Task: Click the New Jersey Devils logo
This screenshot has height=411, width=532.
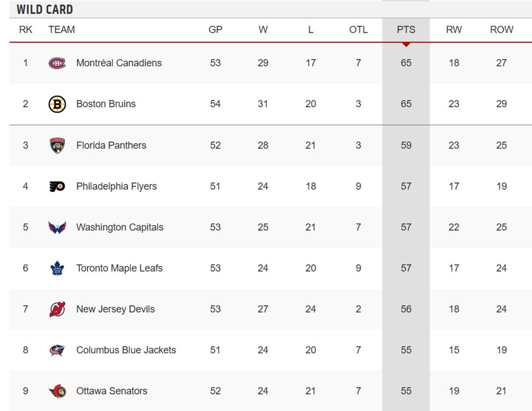Action: [57, 309]
